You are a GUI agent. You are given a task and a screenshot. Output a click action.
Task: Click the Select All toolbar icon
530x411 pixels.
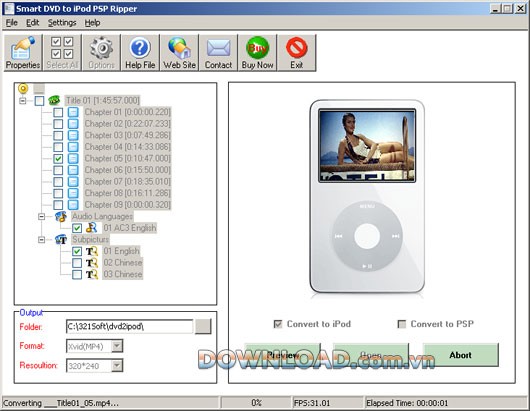tap(62, 53)
